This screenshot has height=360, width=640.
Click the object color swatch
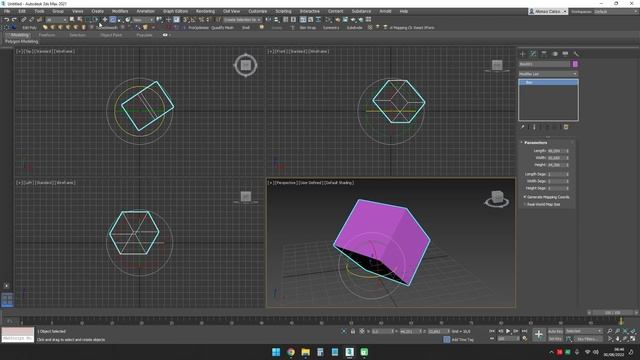tap(575, 64)
